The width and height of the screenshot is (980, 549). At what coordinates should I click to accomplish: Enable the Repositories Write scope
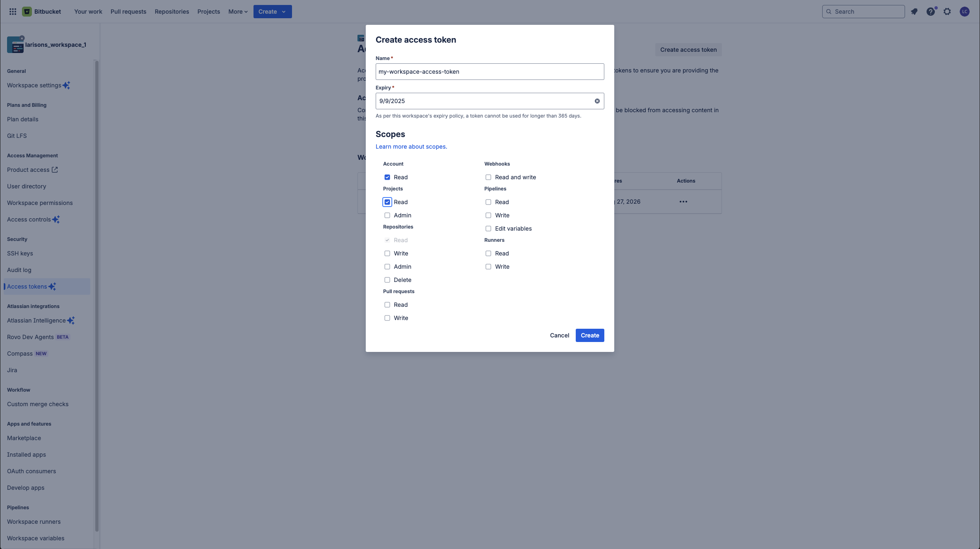click(x=387, y=253)
